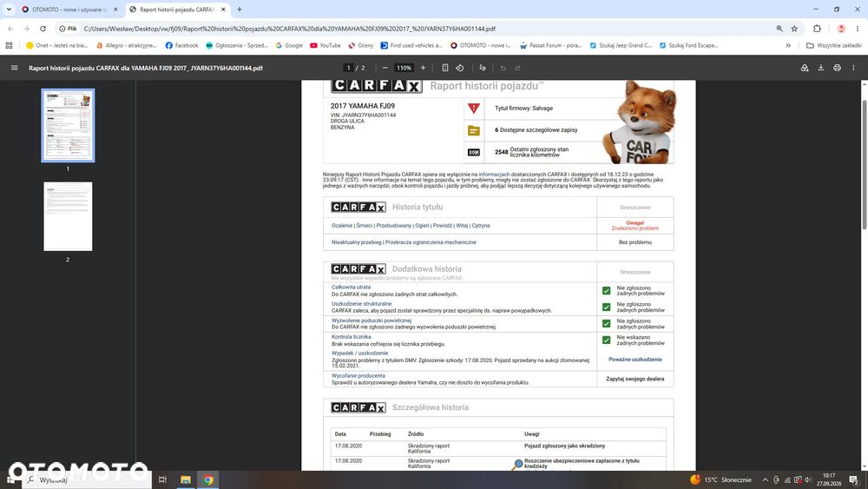Viewport: 868px width, 489px height.
Task: Click the Nieaktualny przebieg link
Action: pos(357,242)
